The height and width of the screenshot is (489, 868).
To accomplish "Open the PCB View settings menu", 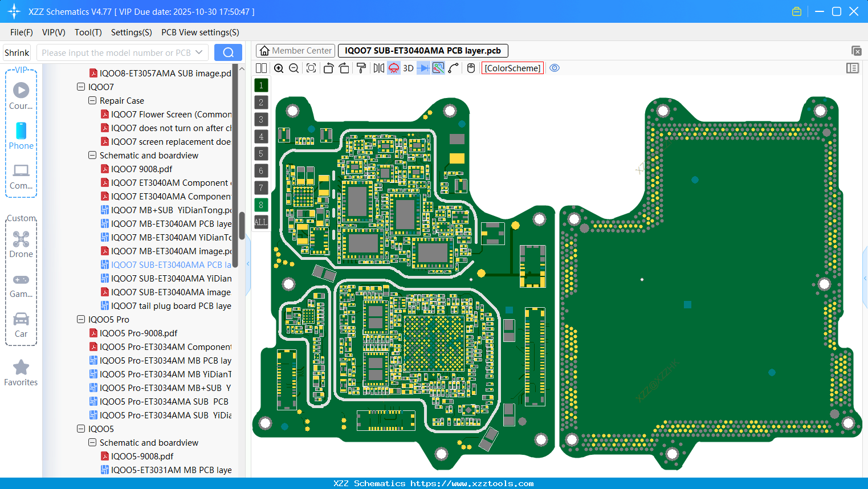I will click(199, 32).
